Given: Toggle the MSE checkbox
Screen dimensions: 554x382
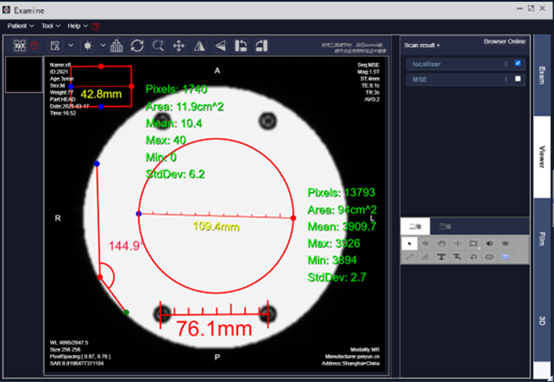Looking at the screenshot, I should click(x=518, y=79).
